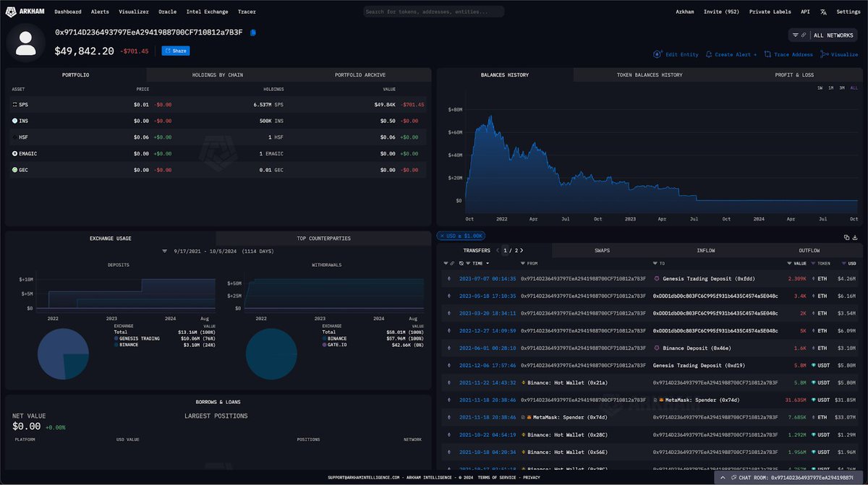Open the chain filter at the transfers header start
868x485 pixels.
444,264
